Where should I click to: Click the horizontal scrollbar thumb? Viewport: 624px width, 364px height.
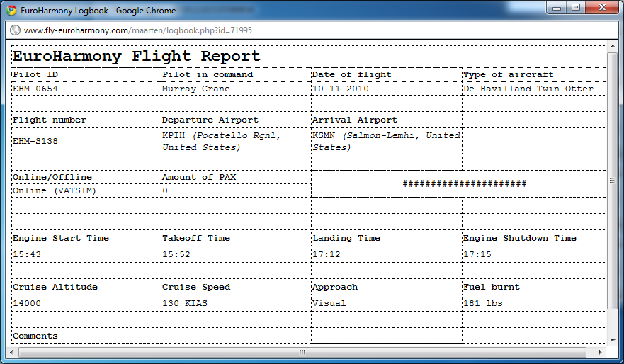[302, 351]
